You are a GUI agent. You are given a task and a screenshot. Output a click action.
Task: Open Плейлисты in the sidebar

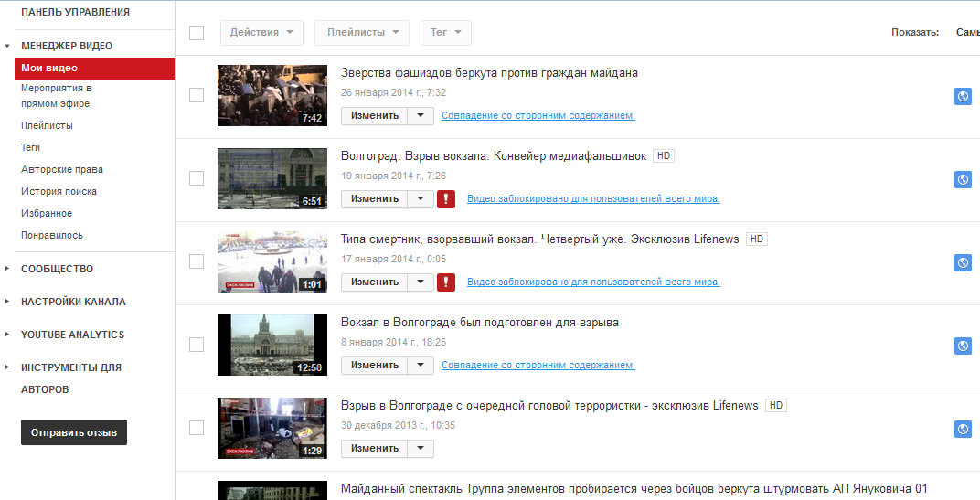click(47, 125)
